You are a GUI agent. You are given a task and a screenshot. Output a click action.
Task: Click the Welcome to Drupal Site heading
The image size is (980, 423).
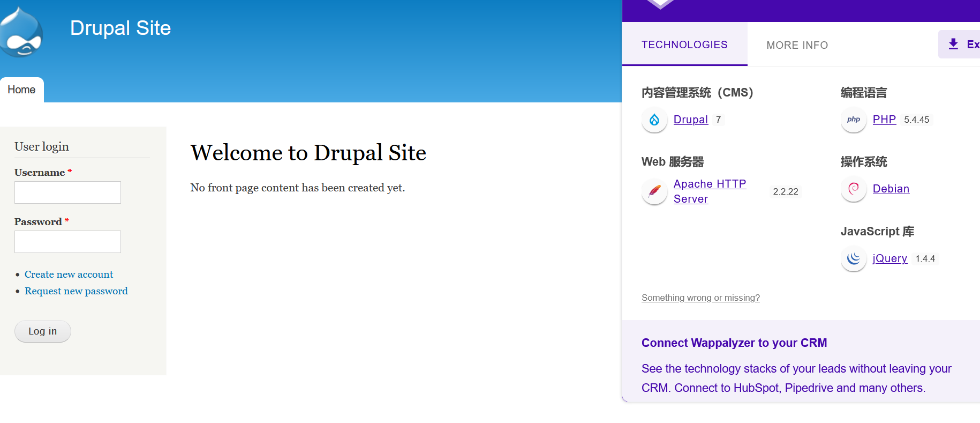pos(308,153)
